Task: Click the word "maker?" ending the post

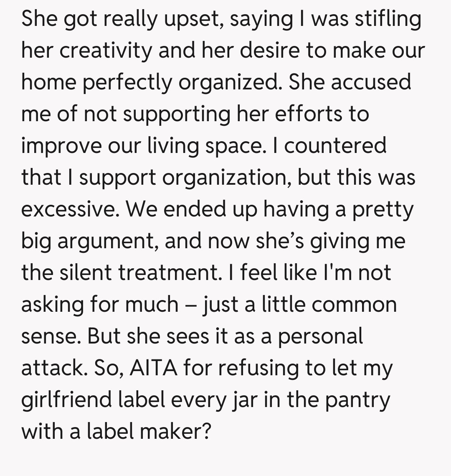Action: tap(175, 432)
